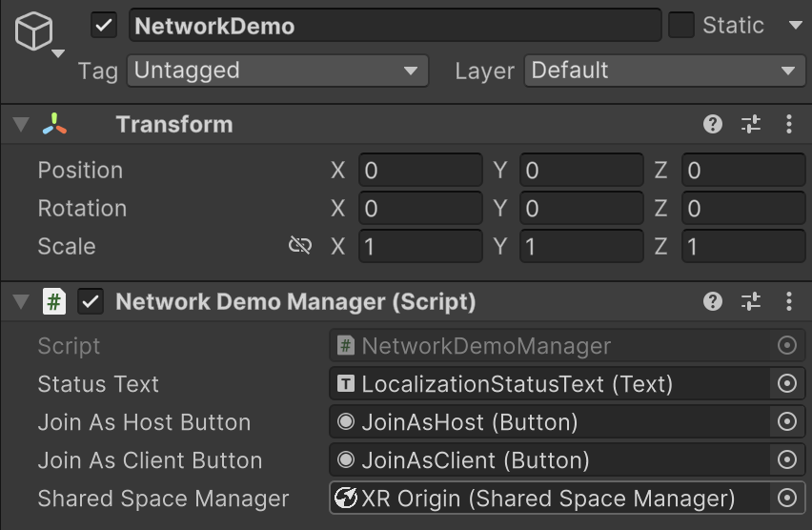Screen dimensions: 812x530
Task: Click the Scale label
Action: [x=67, y=247]
